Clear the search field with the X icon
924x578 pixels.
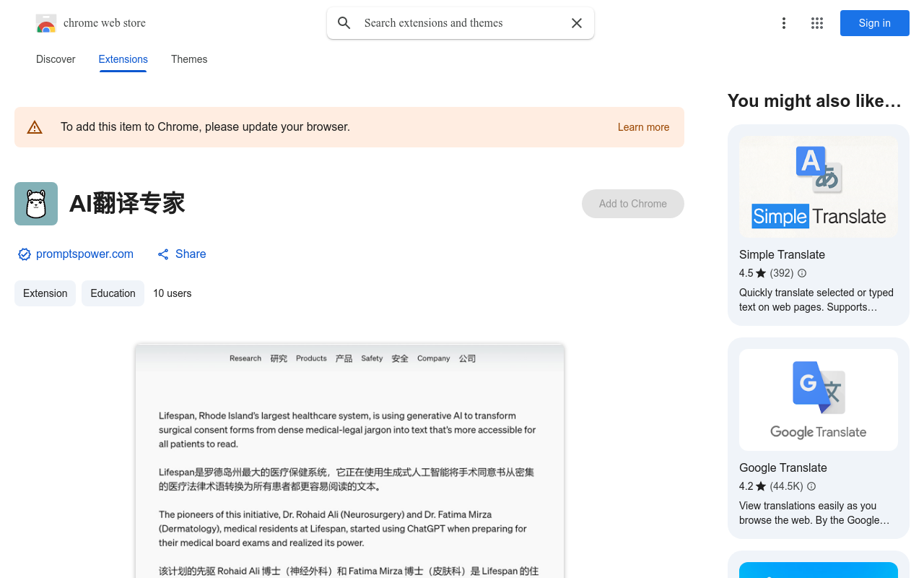[577, 23]
